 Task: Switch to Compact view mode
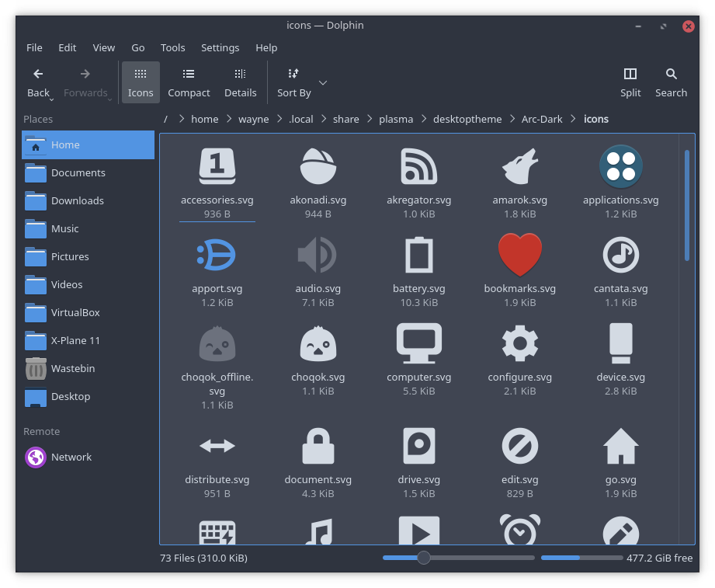(189, 82)
